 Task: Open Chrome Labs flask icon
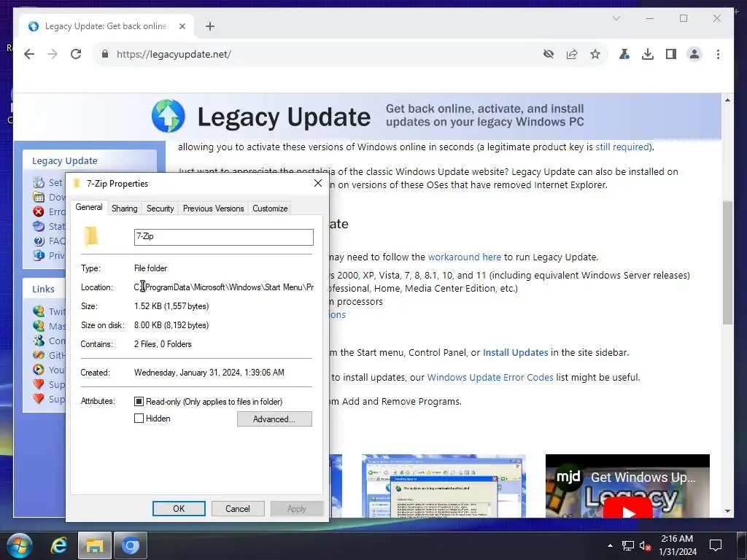point(624,54)
